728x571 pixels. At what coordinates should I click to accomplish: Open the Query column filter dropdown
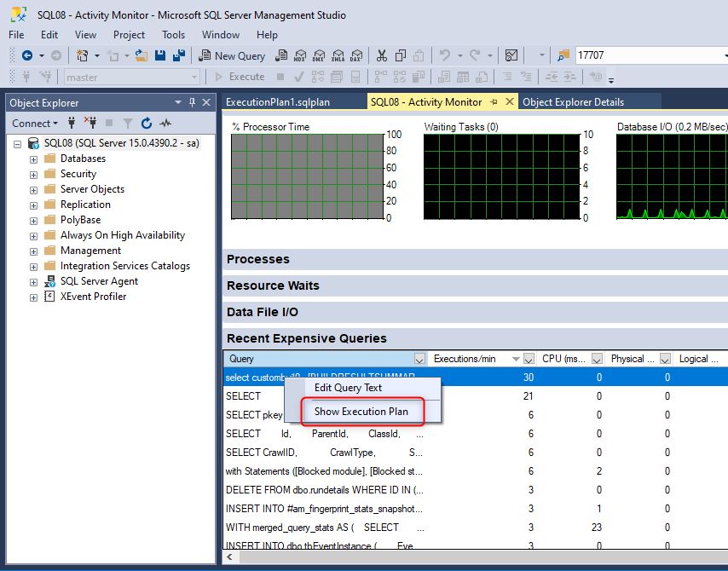419,359
